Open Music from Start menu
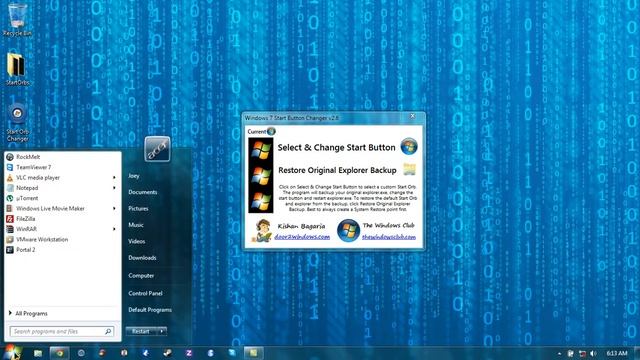The image size is (640, 360). click(136, 225)
